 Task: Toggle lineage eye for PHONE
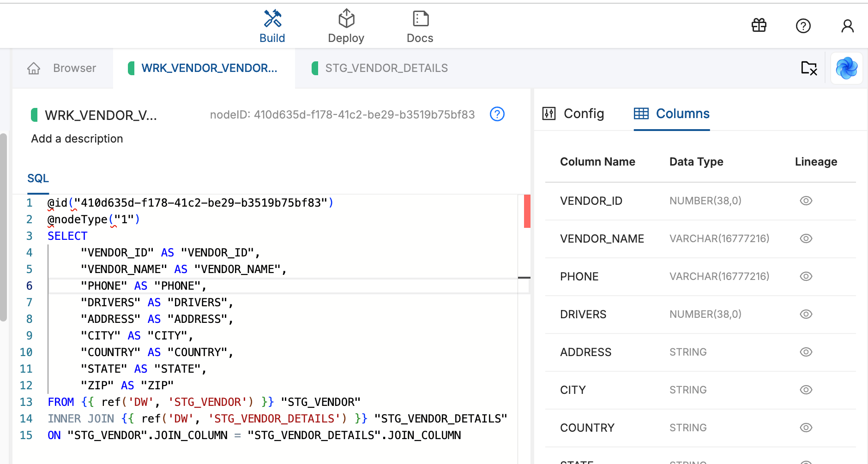click(806, 276)
